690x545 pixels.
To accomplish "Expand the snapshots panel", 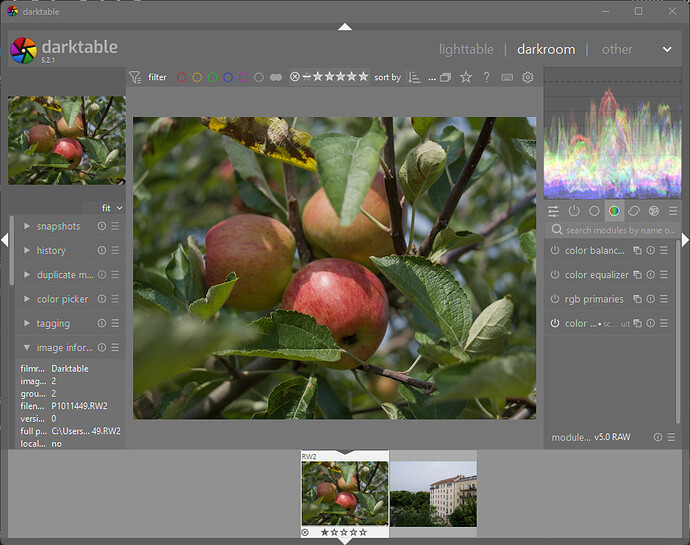I will (58, 227).
